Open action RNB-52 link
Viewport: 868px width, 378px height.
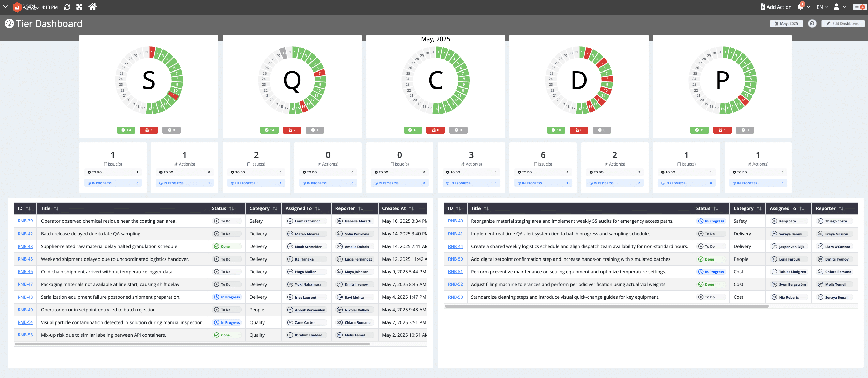455,284
